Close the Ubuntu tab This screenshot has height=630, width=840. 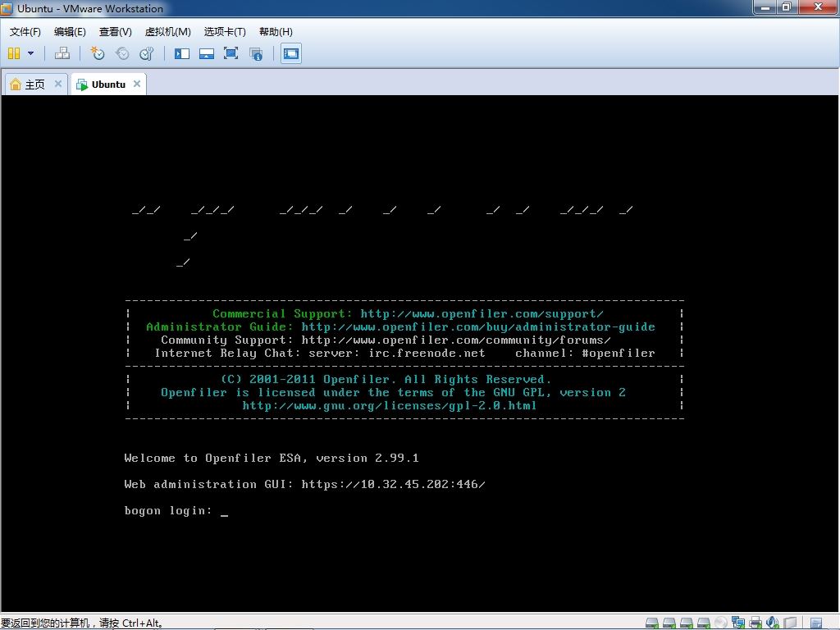pyautogui.click(x=137, y=84)
